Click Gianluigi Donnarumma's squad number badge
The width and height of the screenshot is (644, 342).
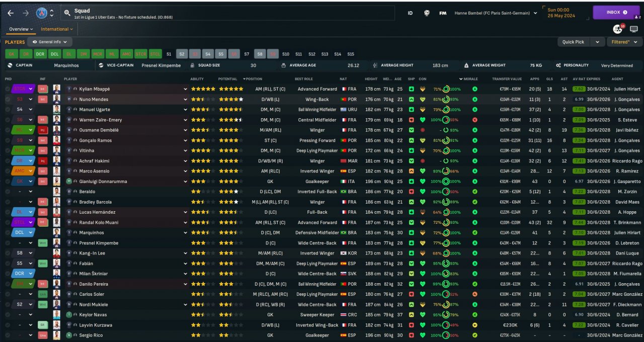pyautogui.click(x=69, y=182)
